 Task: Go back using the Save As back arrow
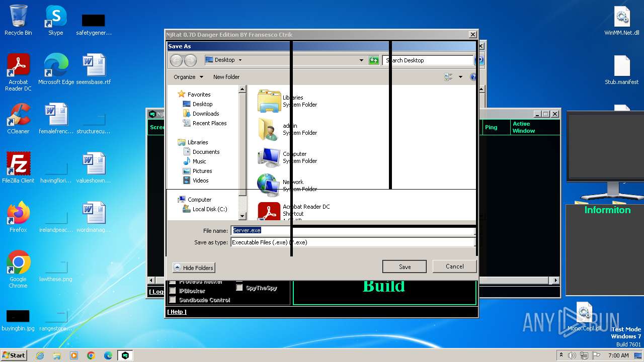click(x=176, y=60)
